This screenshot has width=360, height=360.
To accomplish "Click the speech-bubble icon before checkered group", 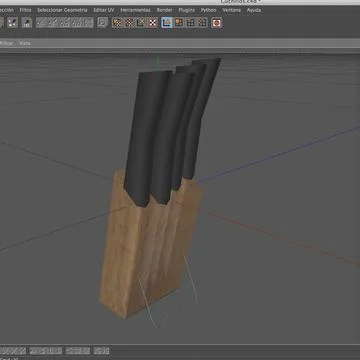I will [x=102, y=23].
